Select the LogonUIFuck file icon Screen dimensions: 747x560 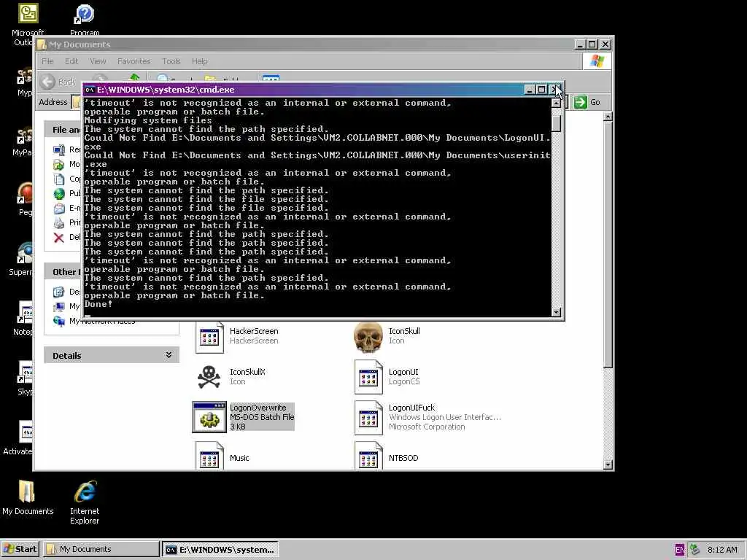click(x=368, y=418)
